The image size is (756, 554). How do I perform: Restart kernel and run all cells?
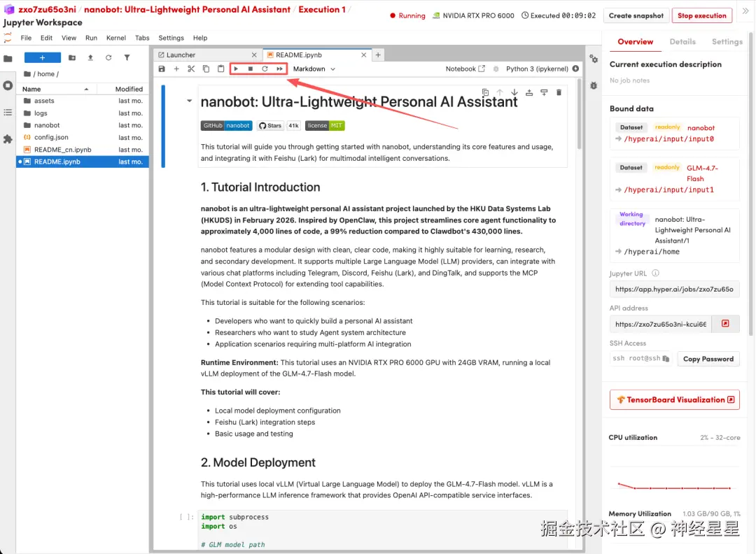pos(279,69)
